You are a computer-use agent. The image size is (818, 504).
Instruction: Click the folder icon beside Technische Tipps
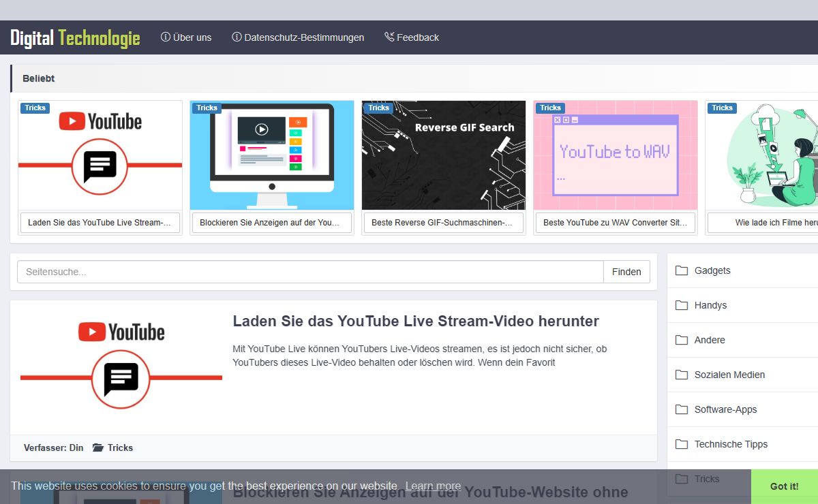click(682, 444)
